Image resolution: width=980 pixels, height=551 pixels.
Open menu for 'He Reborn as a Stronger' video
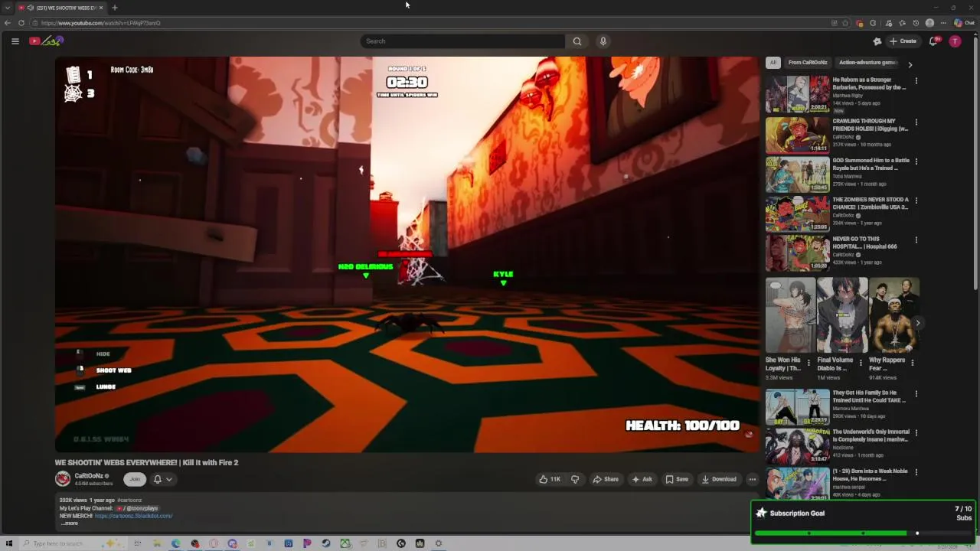[916, 81]
